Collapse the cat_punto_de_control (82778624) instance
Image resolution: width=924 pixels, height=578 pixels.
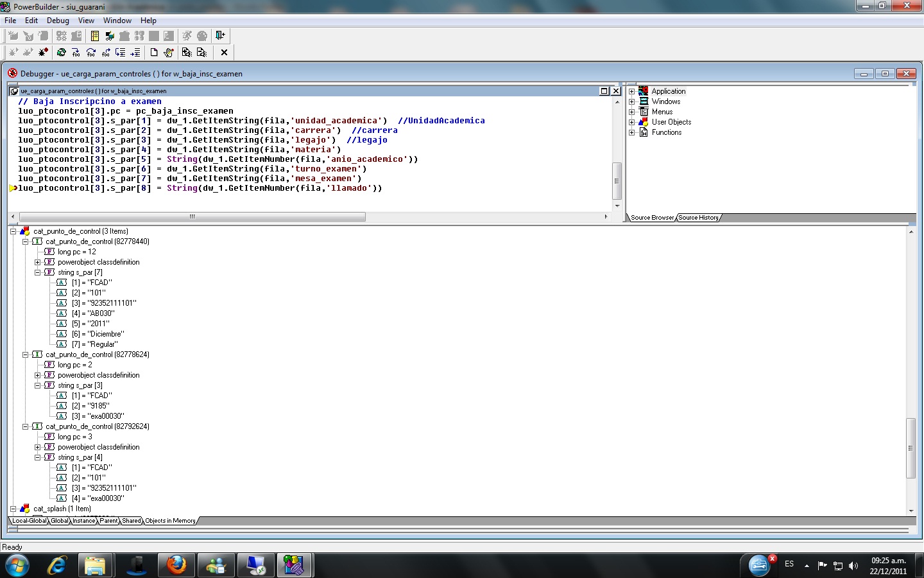(25, 355)
